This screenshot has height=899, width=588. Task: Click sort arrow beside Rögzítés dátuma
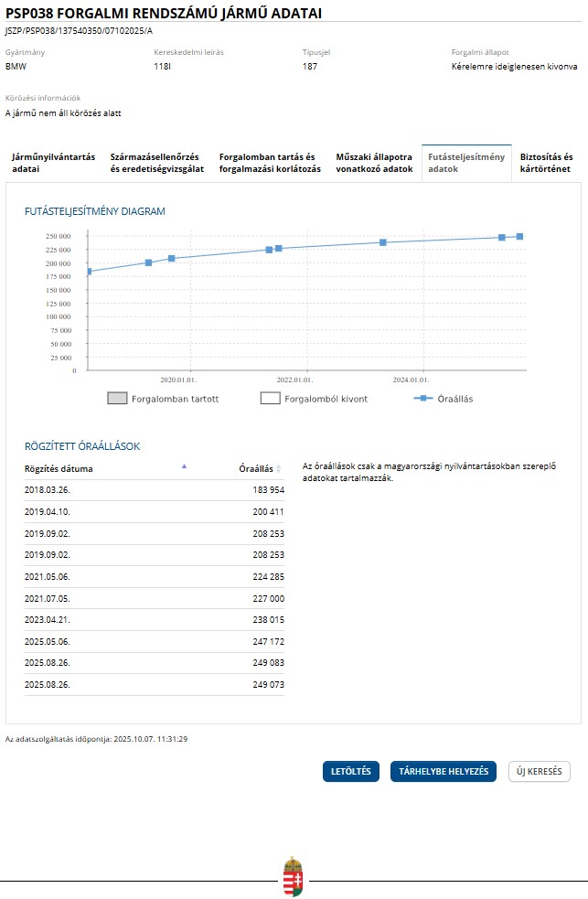coord(184,466)
